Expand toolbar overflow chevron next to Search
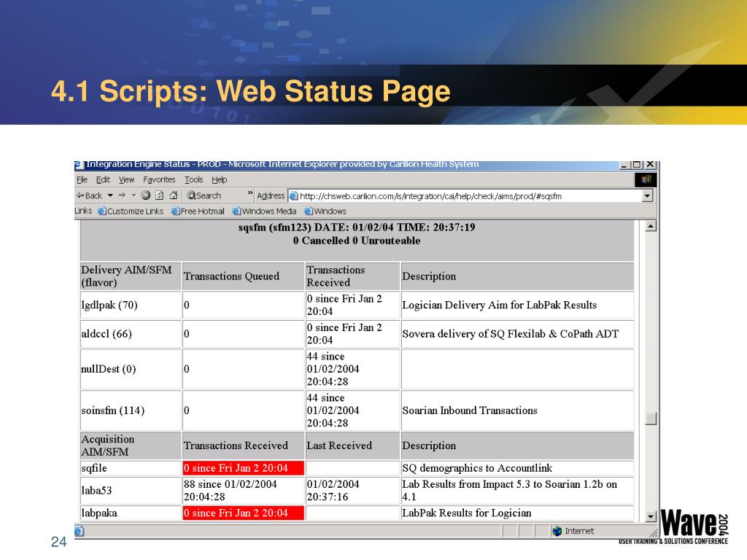Image resolution: width=747 pixels, height=560 pixels. [250, 192]
